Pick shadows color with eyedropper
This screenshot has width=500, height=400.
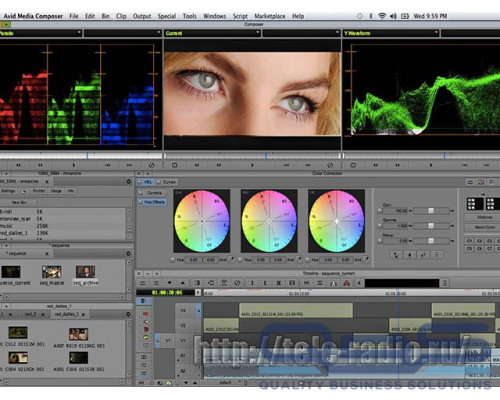(x=231, y=259)
